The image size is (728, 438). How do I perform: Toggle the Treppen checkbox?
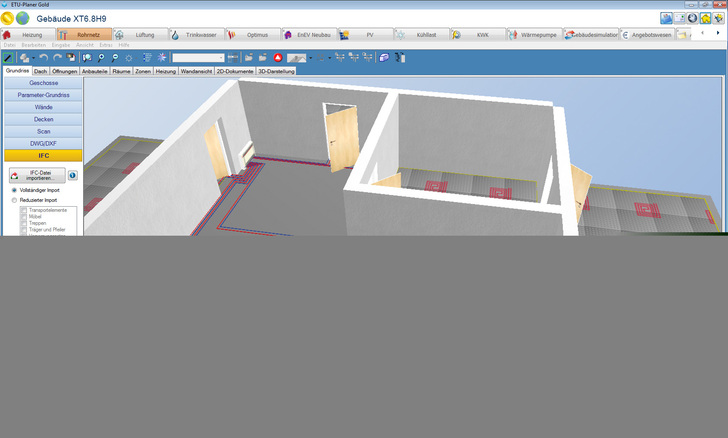pos(24,223)
